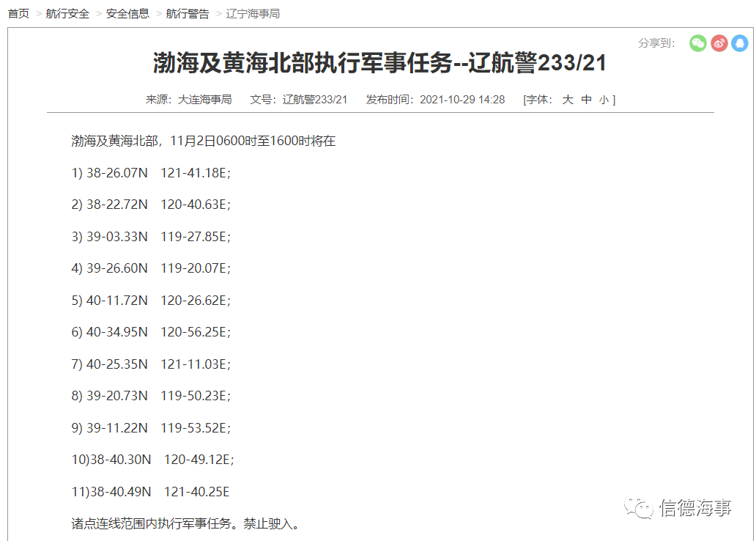
Task: Click the closing line 诸点连线范围内执行军事任务。禁止驶入。
Action: 185,523
